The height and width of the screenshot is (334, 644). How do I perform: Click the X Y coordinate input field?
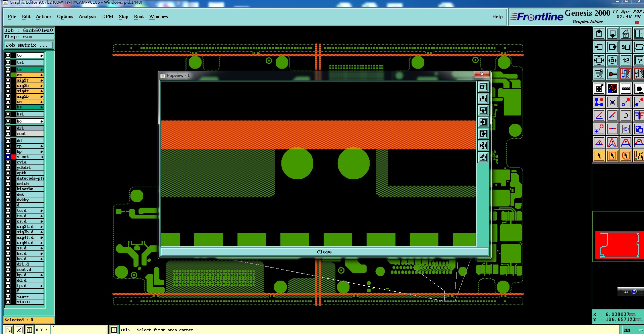pos(80,330)
